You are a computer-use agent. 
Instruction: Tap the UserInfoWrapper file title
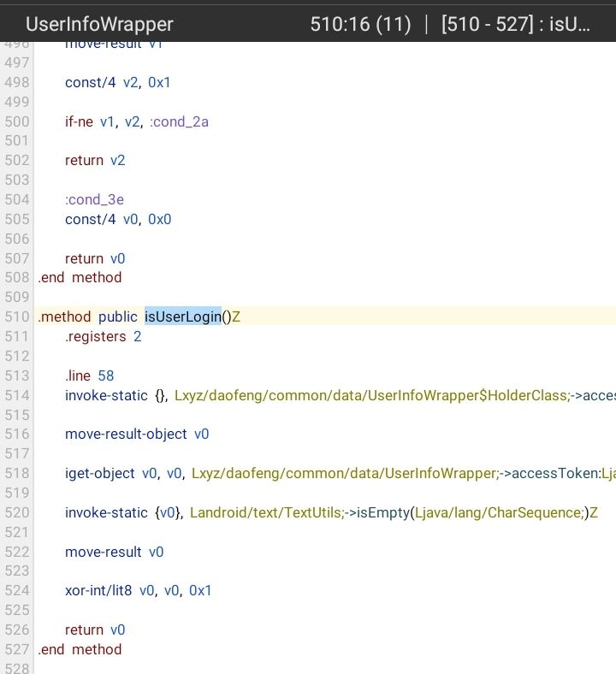[x=99, y=24]
